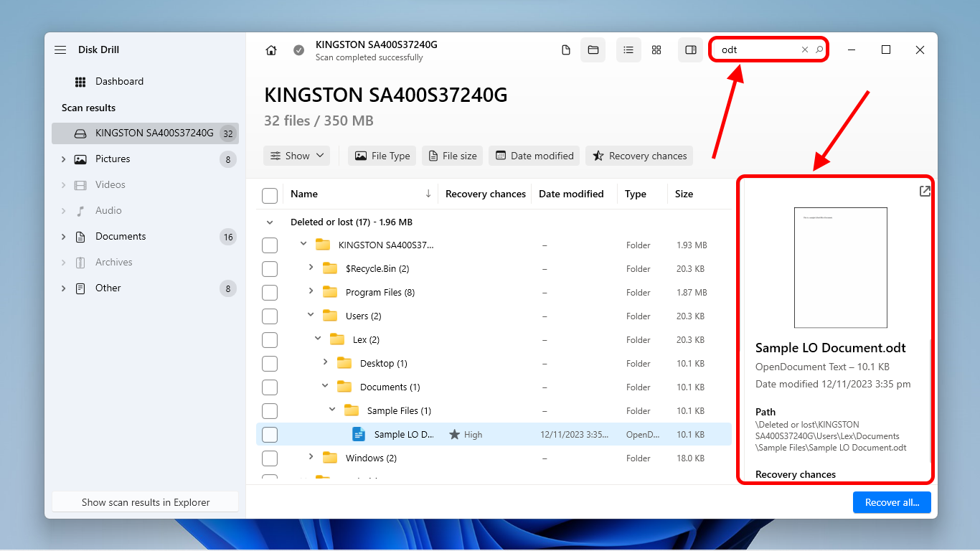Collapse the Sample Files folder
This screenshot has width=980, height=551.
[332, 410]
